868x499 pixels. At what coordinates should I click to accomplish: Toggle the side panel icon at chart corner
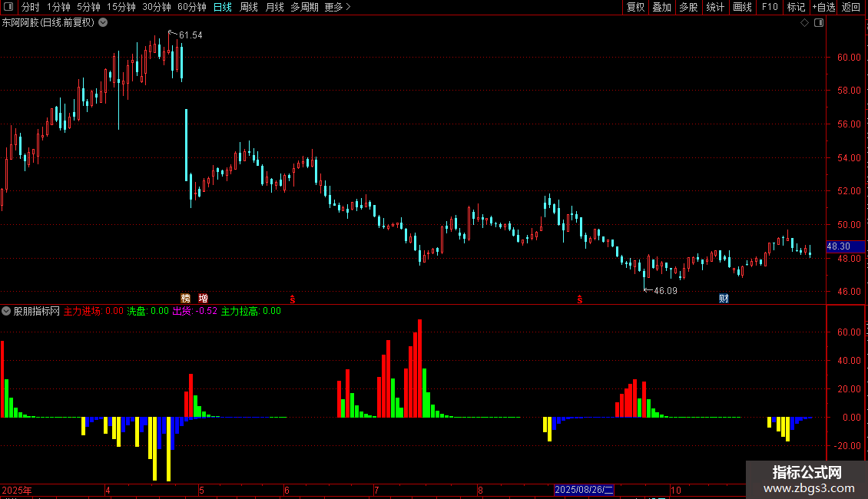[x=819, y=23]
